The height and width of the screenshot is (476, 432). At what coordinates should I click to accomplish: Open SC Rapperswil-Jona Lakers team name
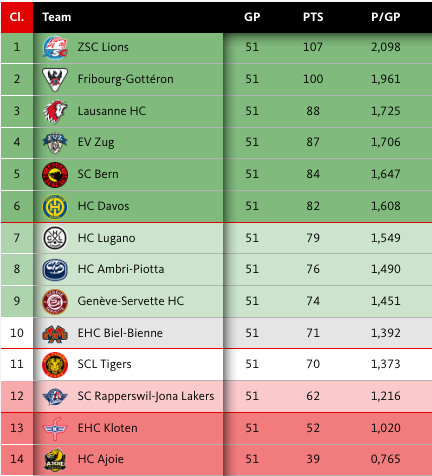pos(146,396)
